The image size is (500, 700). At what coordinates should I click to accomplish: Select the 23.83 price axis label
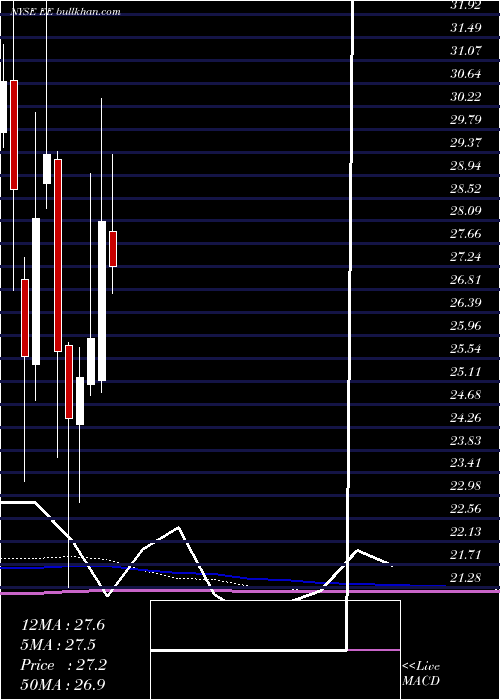[466, 441]
